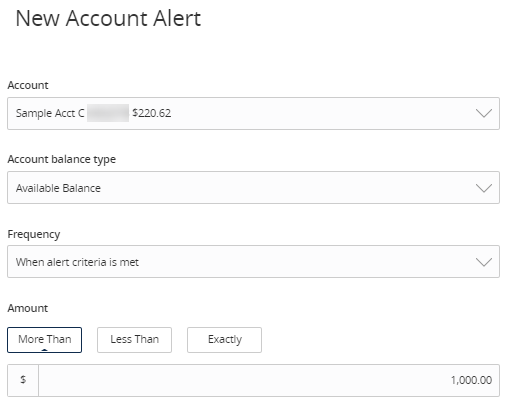Click the Account field label
This screenshot has height=404, width=508.
[28, 85]
